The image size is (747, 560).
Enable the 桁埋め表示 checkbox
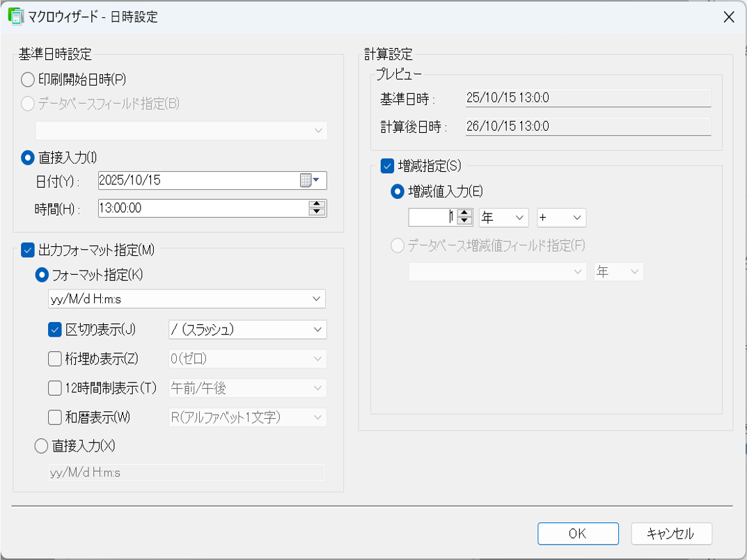pyautogui.click(x=55, y=359)
